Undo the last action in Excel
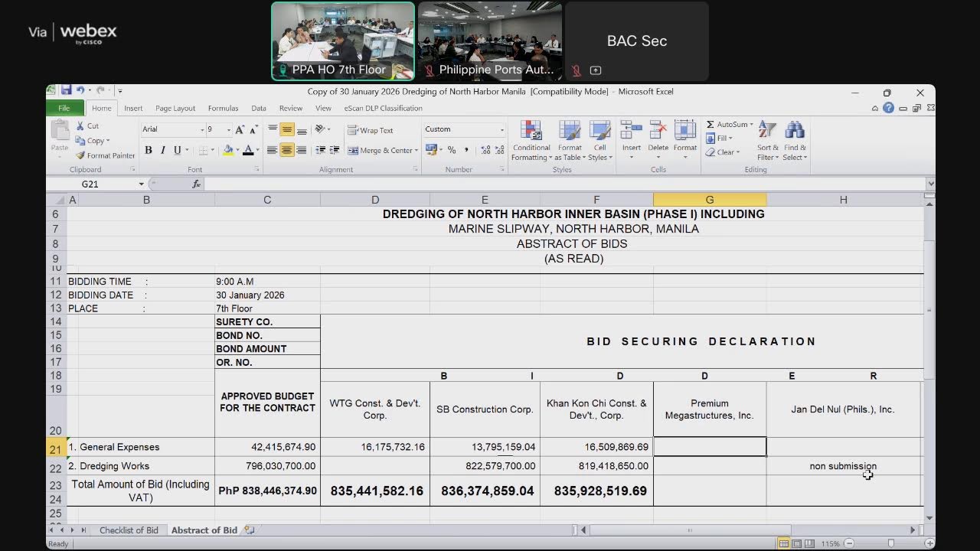The height and width of the screenshot is (551, 980). pos(80,90)
